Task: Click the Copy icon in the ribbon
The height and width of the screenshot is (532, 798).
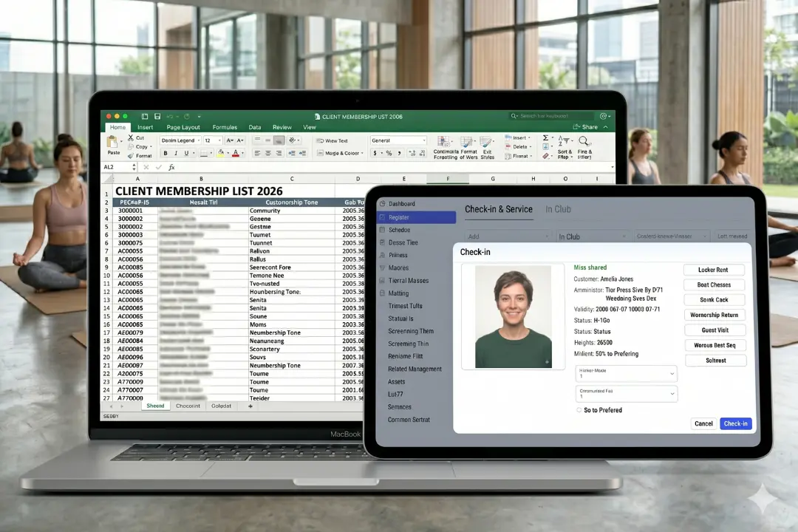Action: click(x=131, y=146)
